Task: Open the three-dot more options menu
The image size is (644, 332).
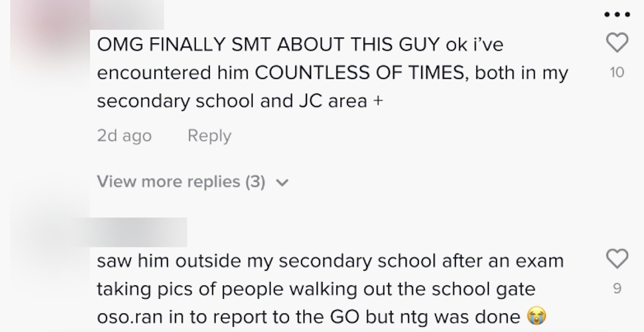Action: tap(617, 15)
